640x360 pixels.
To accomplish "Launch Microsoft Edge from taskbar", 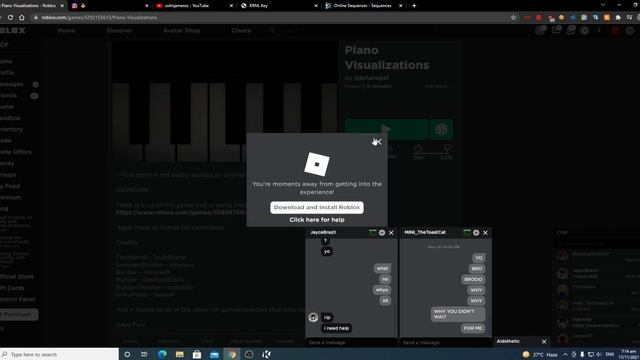I will click(162, 354).
